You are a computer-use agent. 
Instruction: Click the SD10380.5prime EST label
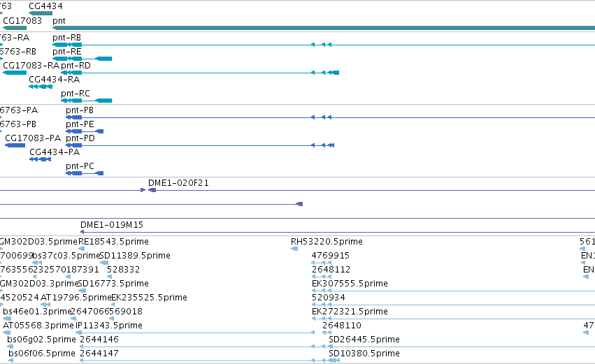364,354
